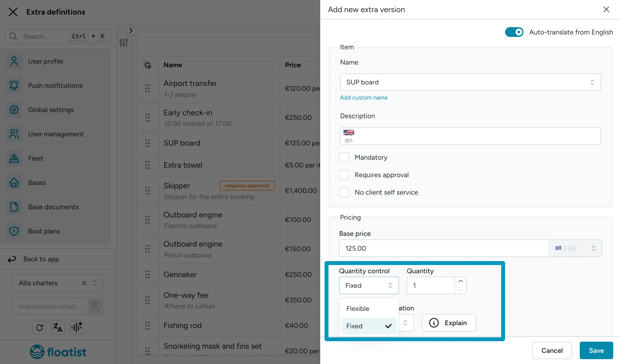Click the row selection icon in table header

[147, 65]
